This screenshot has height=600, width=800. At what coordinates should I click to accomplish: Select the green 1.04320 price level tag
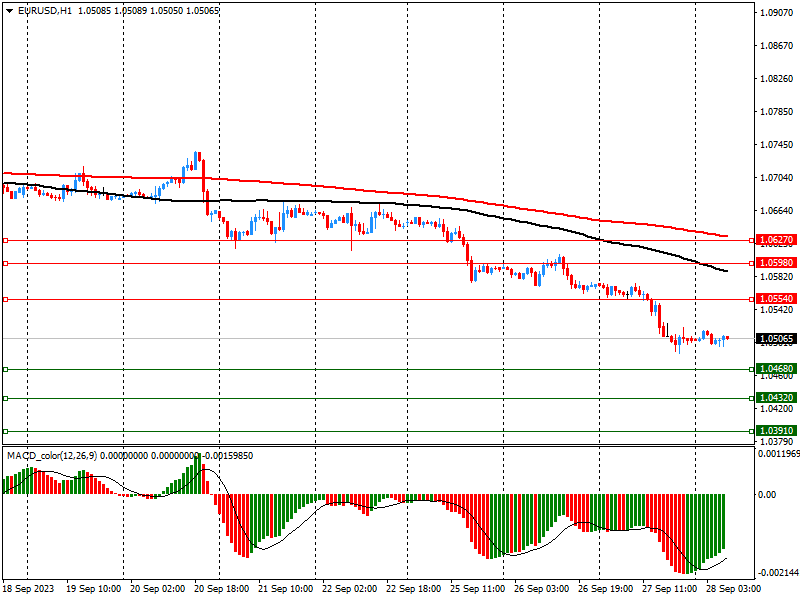point(776,398)
